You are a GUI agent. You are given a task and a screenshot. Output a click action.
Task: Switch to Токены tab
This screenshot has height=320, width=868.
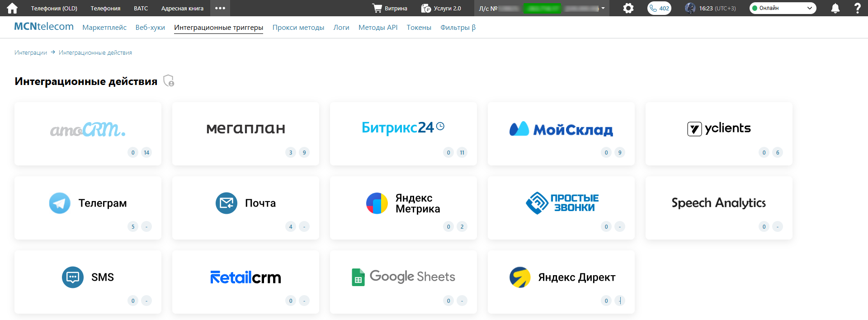click(x=419, y=28)
